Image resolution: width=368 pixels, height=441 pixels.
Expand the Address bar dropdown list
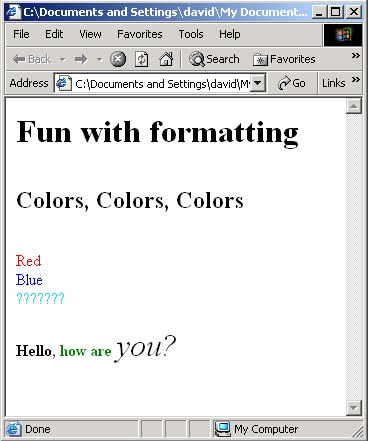pyautogui.click(x=257, y=83)
